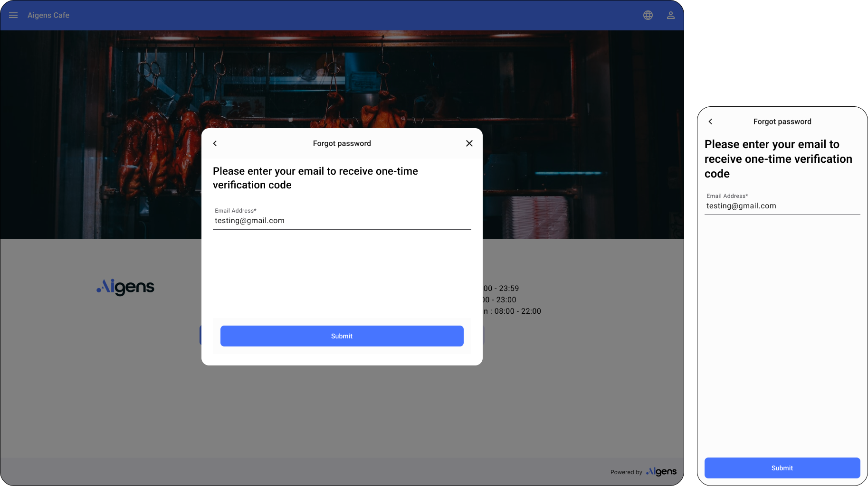Select the Forgot password dialog title
This screenshot has width=868, height=486.
[342, 143]
